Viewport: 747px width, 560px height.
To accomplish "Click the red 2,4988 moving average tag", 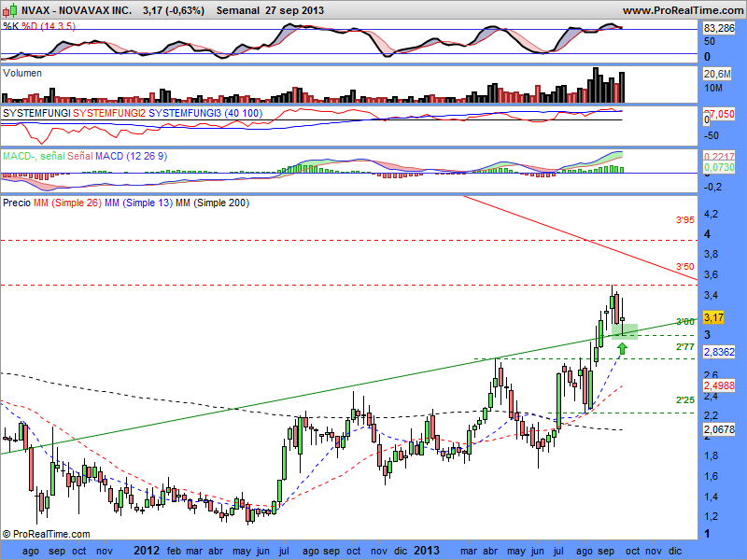I will 719,385.
